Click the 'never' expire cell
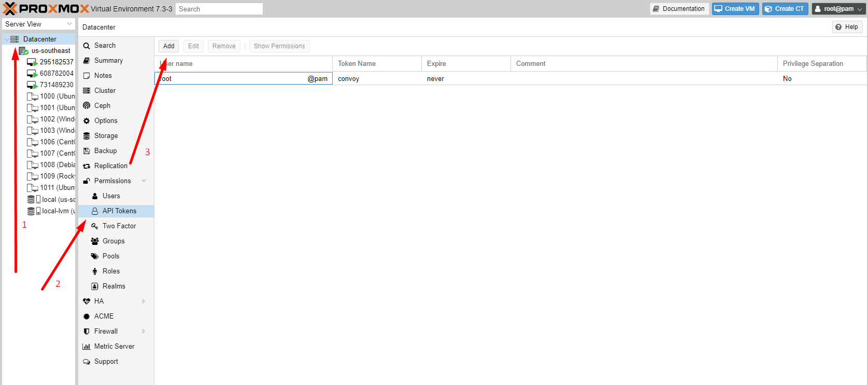 point(466,79)
